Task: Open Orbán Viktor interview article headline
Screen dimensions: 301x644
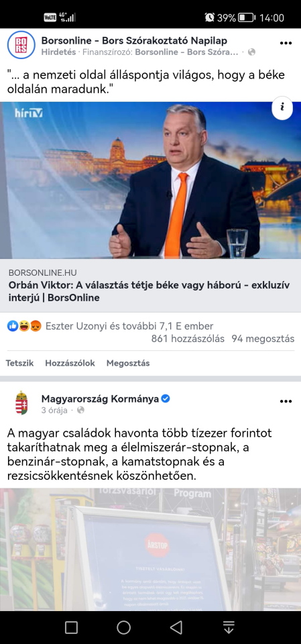Action: pyautogui.click(x=149, y=292)
